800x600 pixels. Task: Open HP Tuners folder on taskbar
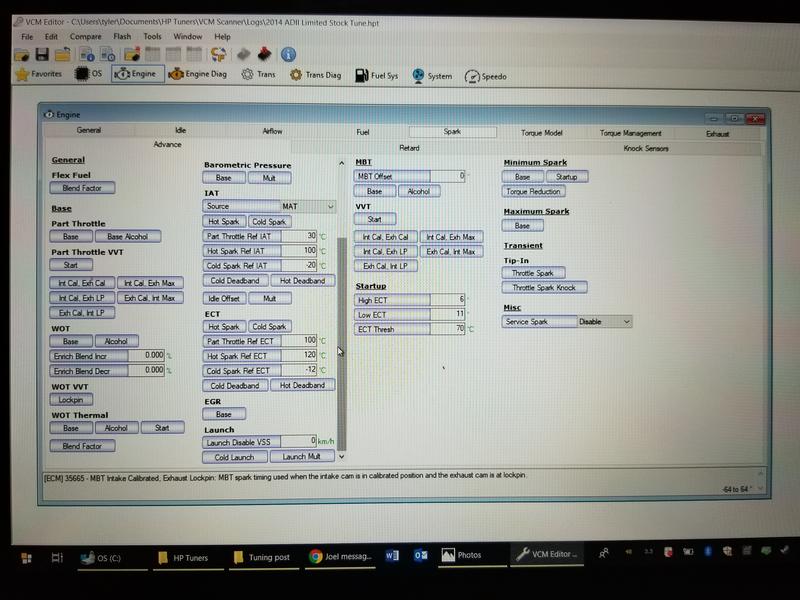click(188, 558)
